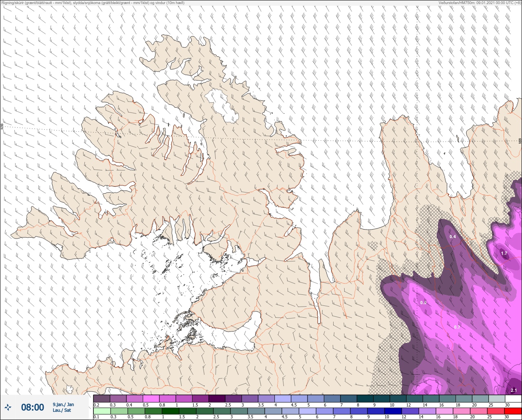522x420 pixels.
Task: Select navy blue 10 swatch in lower legend
Action: 393,411
